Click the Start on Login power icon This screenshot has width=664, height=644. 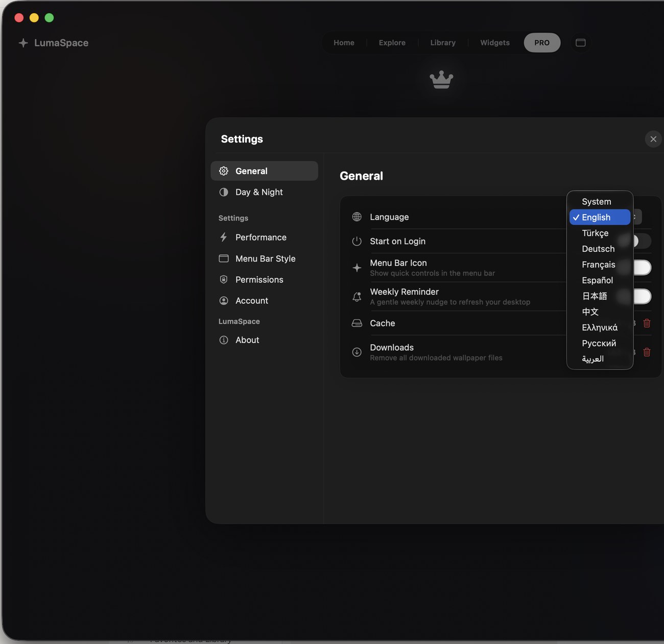tap(357, 241)
